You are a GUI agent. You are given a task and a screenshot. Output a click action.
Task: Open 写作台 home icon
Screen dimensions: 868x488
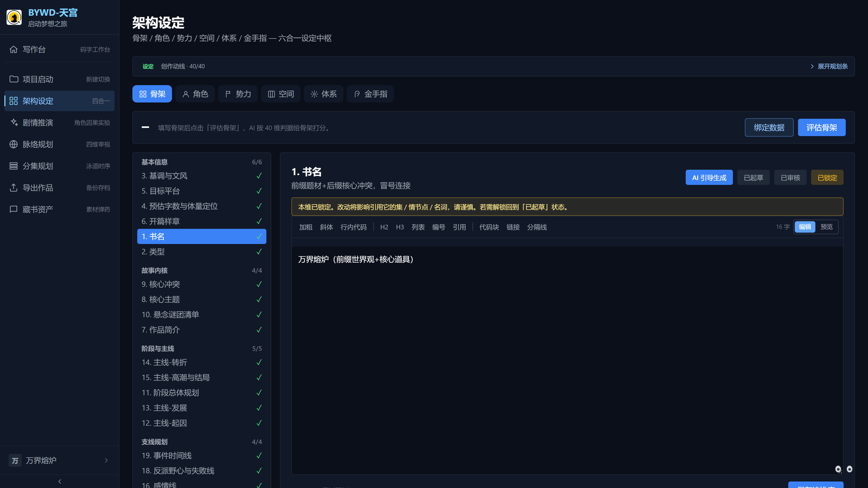(x=14, y=50)
